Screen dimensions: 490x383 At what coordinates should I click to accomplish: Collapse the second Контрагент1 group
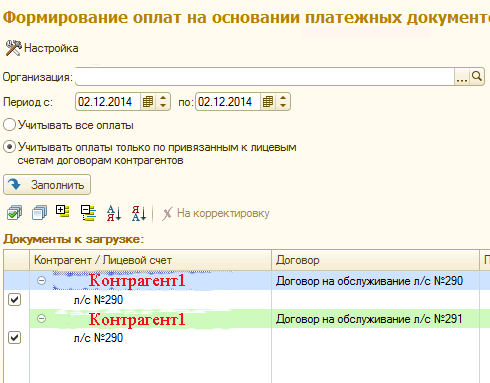pyautogui.click(x=41, y=319)
